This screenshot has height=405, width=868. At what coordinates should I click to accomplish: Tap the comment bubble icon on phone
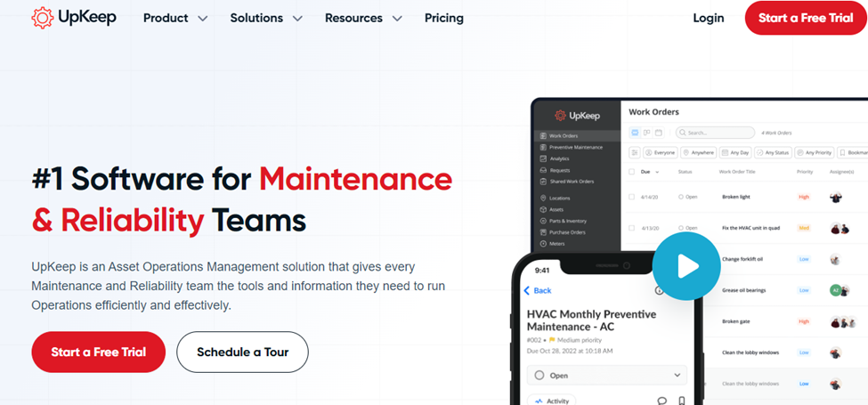[x=662, y=401]
